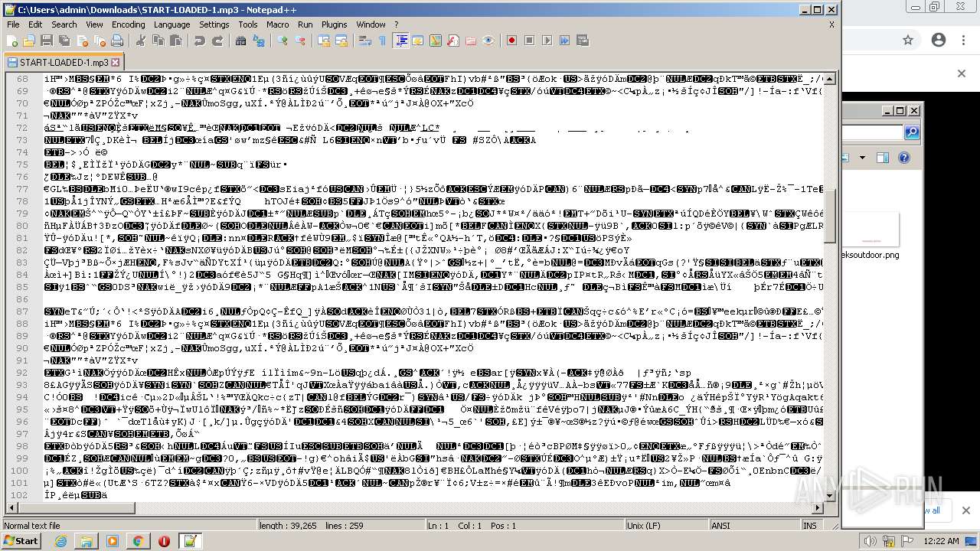980x551 pixels.
Task: Click the Undo arrow icon
Action: coord(200,41)
